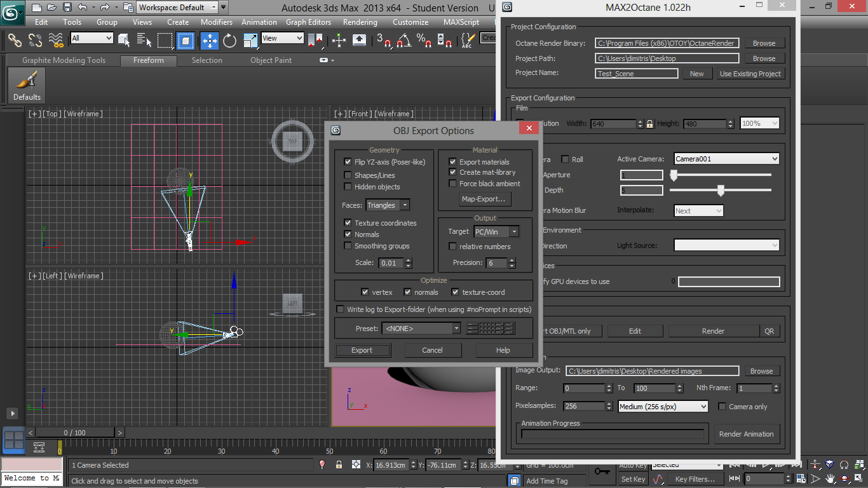Click the Select and Manipulate icon
868x488 pixels.
click(339, 40)
